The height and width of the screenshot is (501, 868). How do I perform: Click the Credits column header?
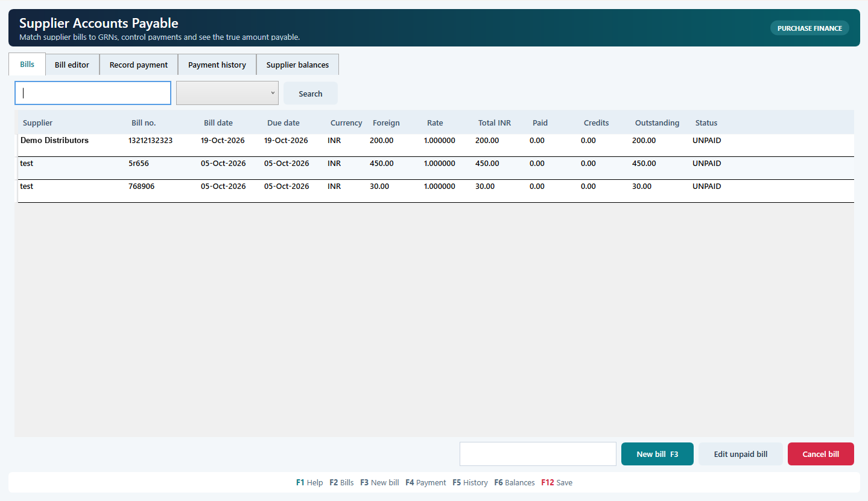point(597,123)
